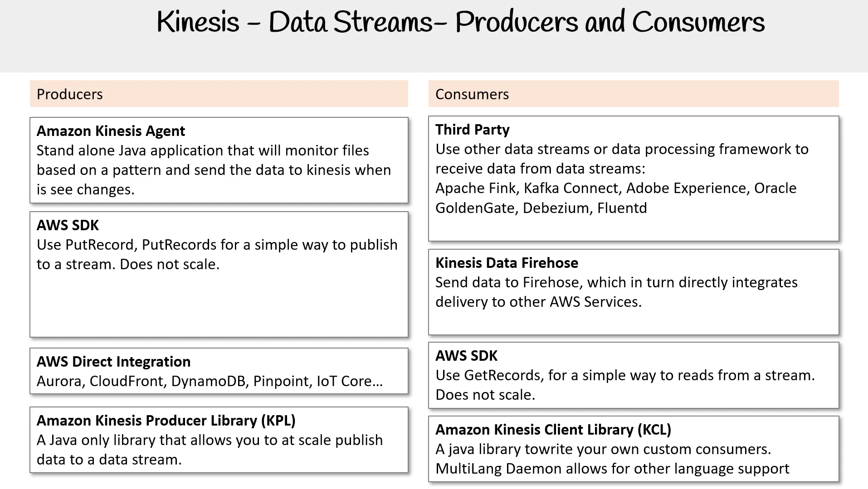868x489 pixels.
Task: Click the Amazon Kinesis Agent heading
Action: pyautogui.click(x=111, y=131)
